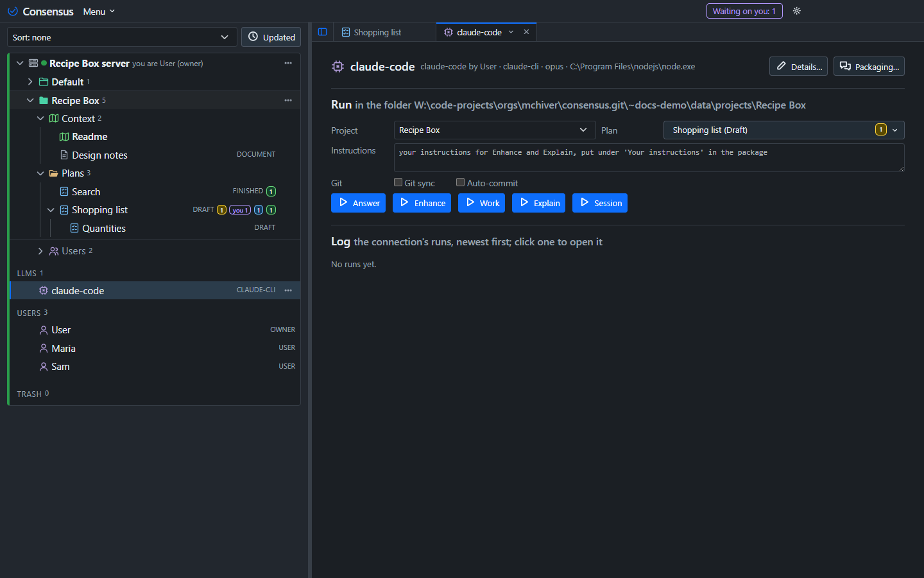Click the person icon next to Maria
The image size is (924, 578).
click(x=44, y=348)
